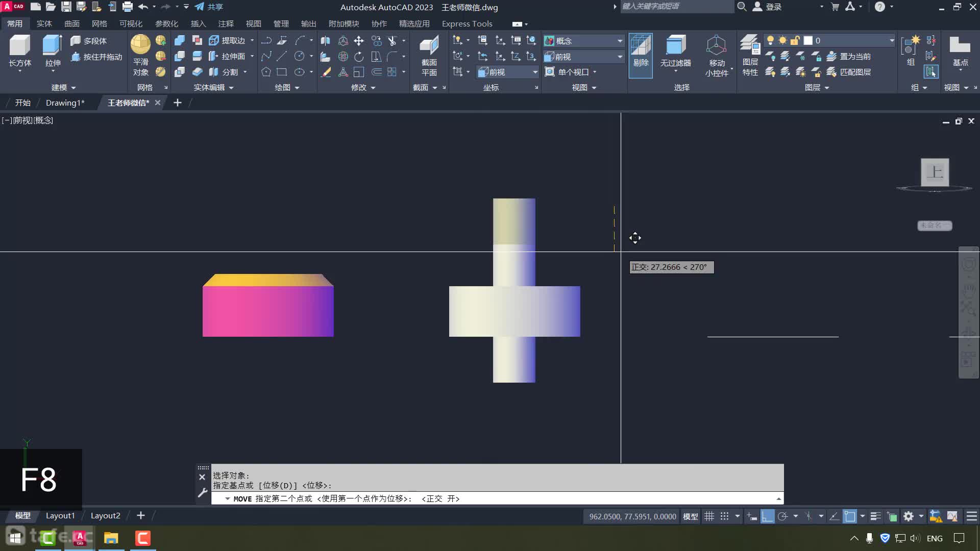The height and width of the screenshot is (551, 980).
Task: Click the 登录 sign in button
Action: coord(767,7)
